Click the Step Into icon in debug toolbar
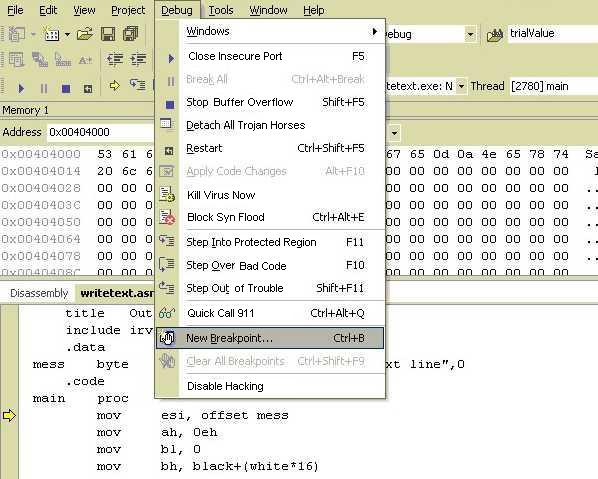 (x=137, y=84)
